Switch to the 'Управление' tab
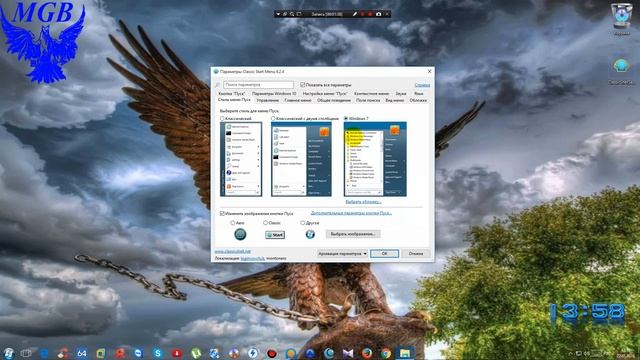The width and height of the screenshot is (640, 360). 268,100
